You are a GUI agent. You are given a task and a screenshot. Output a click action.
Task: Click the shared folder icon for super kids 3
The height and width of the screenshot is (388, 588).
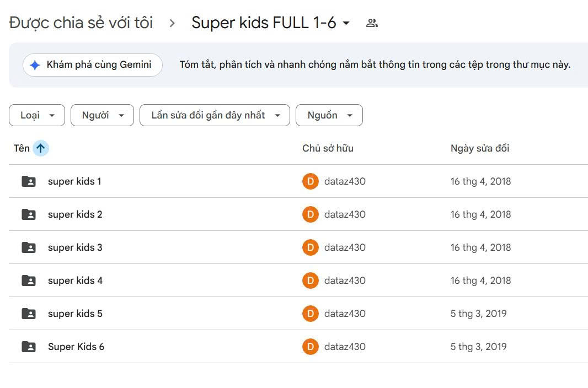pos(29,247)
